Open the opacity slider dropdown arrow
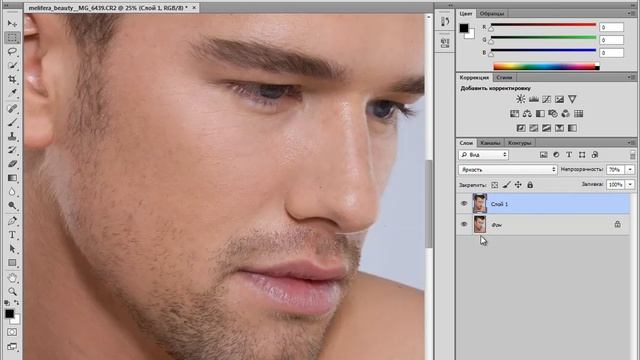This screenshot has height=360, width=640. click(631, 169)
